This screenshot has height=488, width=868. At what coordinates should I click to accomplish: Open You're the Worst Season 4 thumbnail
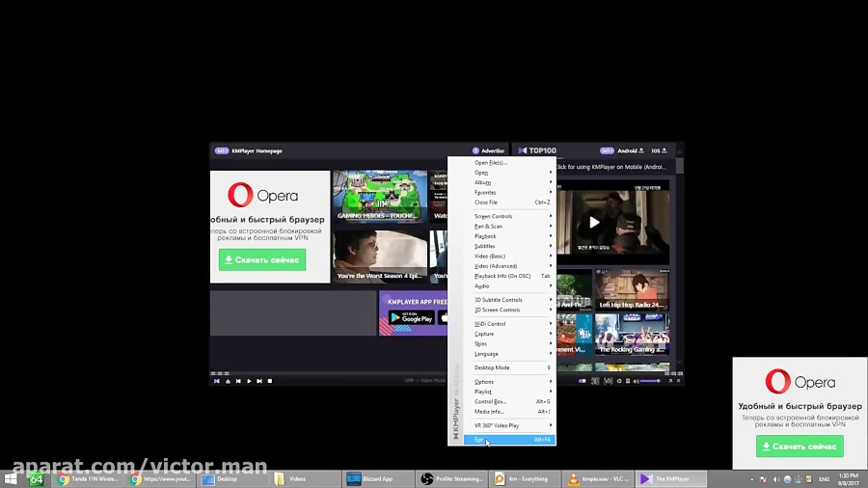(x=380, y=257)
